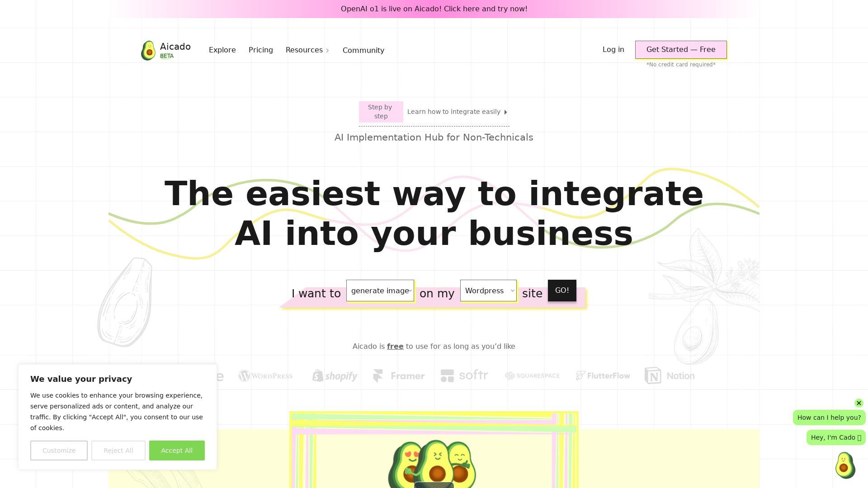The height and width of the screenshot is (488, 868).
Task: Open the Community menu item
Action: [363, 50]
